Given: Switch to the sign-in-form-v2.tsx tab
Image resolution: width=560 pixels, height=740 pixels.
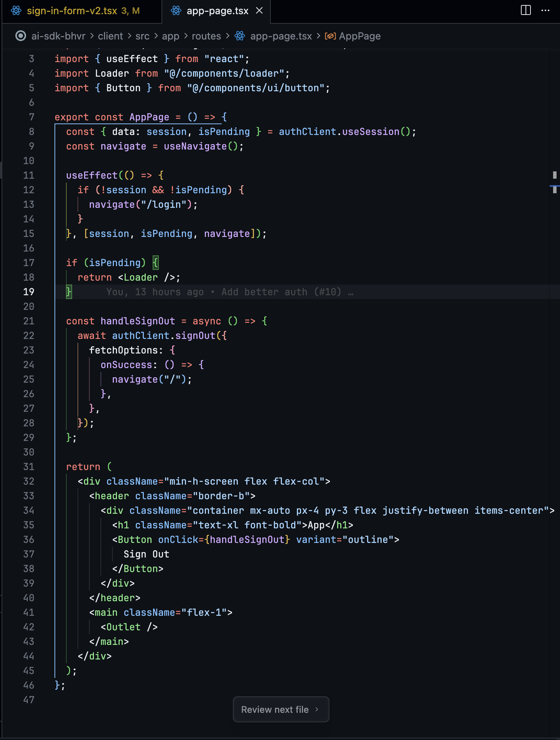Looking at the screenshot, I should point(82,11).
